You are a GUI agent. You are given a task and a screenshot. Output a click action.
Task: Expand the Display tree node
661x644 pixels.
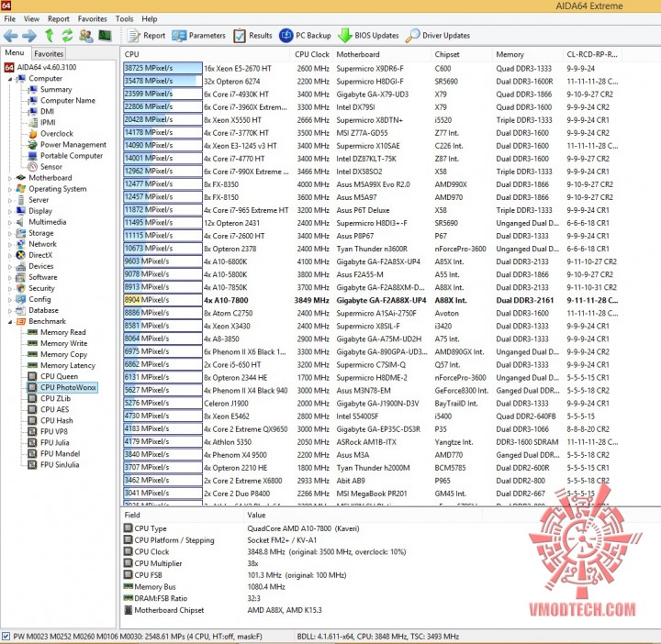click(x=10, y=211)
